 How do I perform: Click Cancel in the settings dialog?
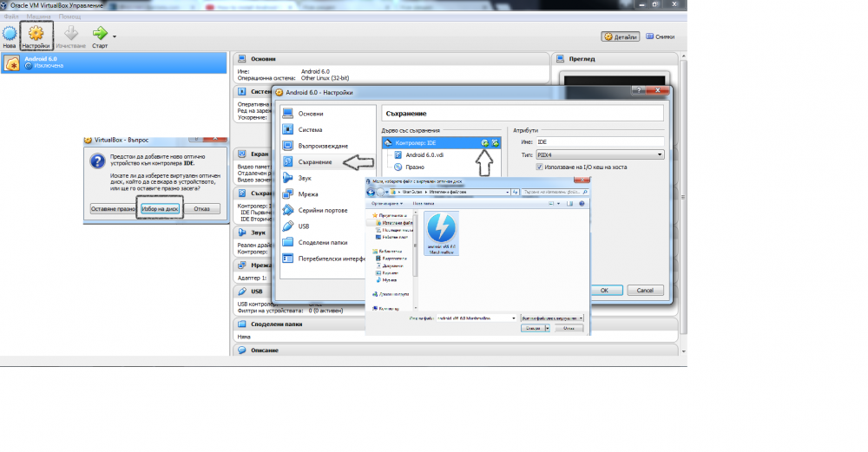645,291
